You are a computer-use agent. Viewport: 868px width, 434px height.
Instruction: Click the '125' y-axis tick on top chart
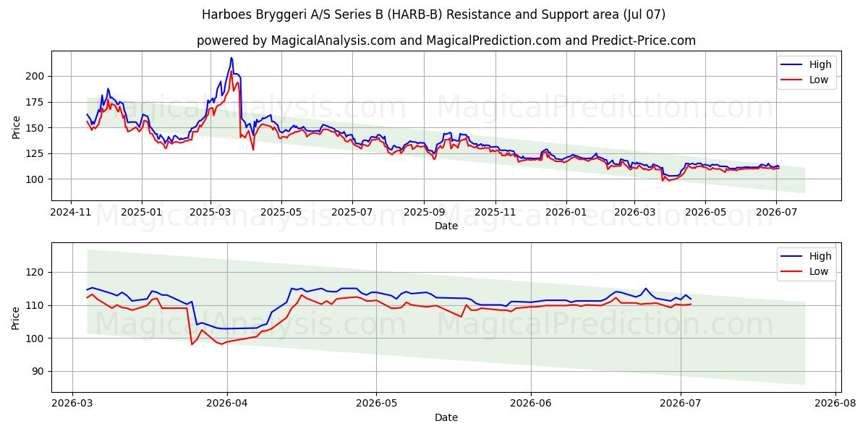click(x=36, y=153)
